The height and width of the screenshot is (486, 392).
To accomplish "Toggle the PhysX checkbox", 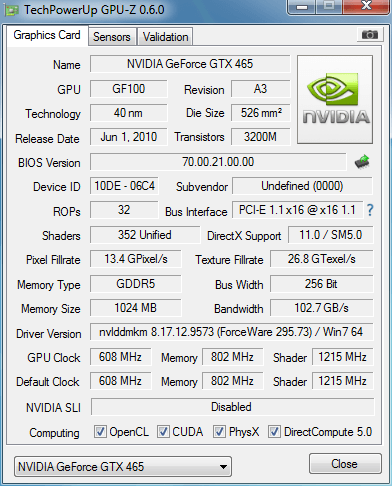I will (219, 432).
